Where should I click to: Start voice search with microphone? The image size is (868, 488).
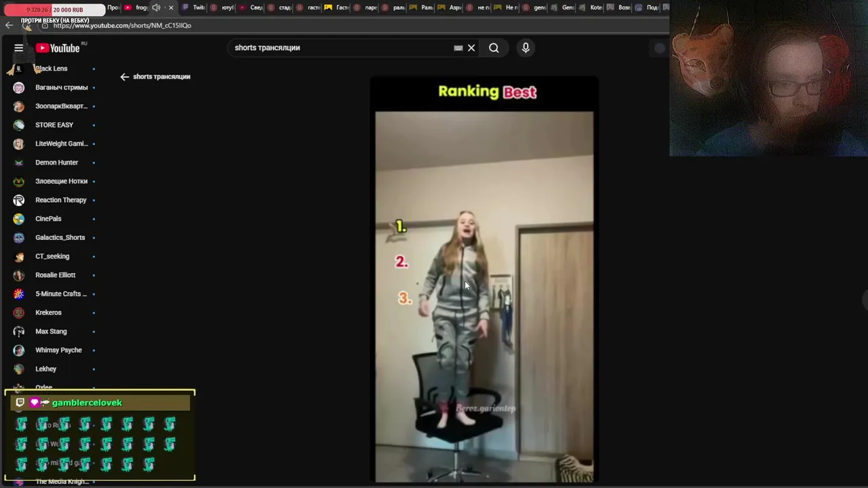[526, 48]
